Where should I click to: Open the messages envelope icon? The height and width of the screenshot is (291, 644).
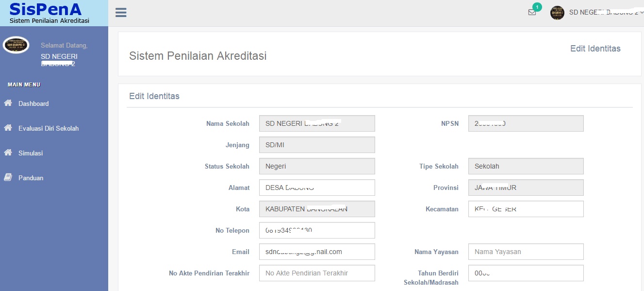tap(532, 13)
